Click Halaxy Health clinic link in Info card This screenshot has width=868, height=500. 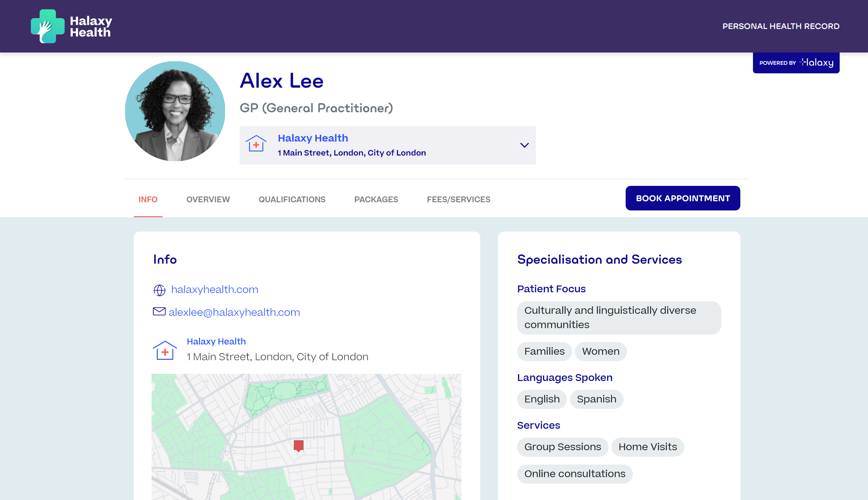click(216, 341)
